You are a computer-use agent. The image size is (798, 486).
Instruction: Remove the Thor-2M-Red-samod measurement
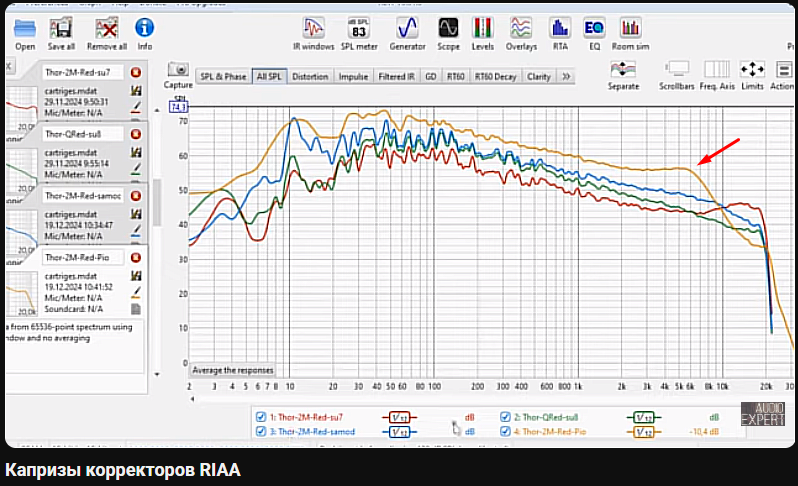(x=135, y=196)
